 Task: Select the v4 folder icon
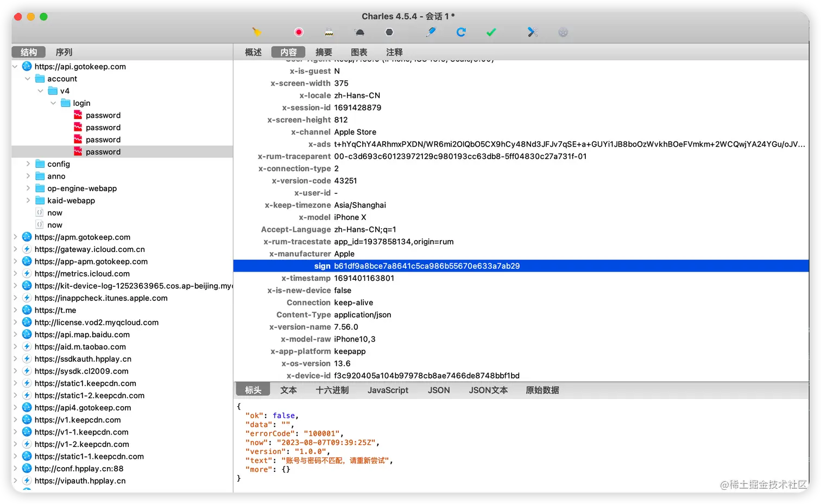pyautogui.click(x=53, y=91)
